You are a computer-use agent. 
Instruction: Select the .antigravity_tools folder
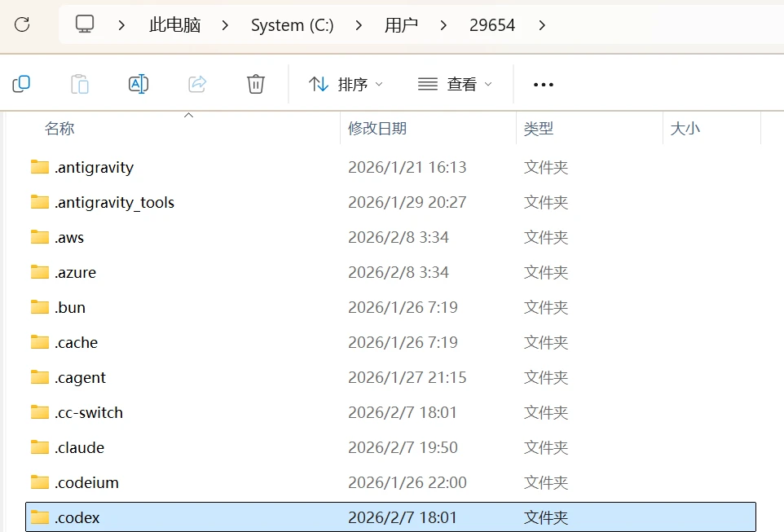coord(114,202)
